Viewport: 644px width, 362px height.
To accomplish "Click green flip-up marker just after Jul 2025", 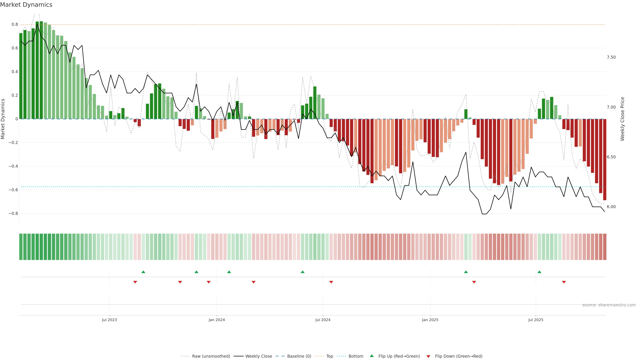I will (x=539, y=272).
